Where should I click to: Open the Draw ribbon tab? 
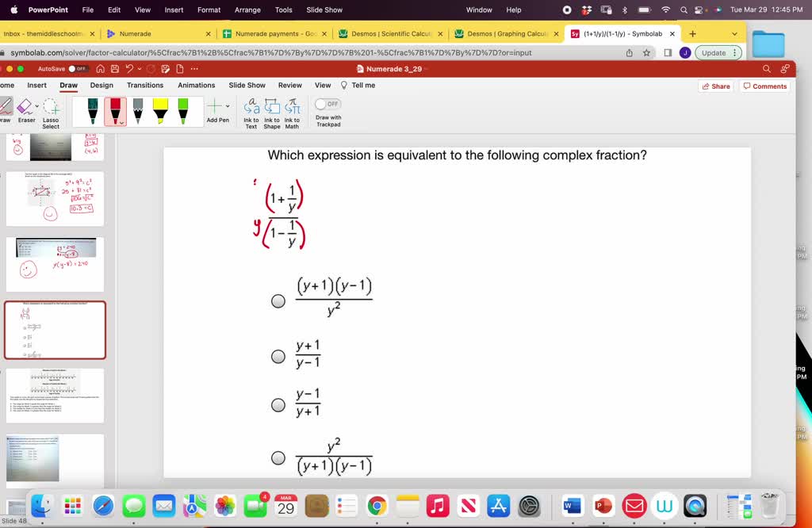[x=68, y=86]
